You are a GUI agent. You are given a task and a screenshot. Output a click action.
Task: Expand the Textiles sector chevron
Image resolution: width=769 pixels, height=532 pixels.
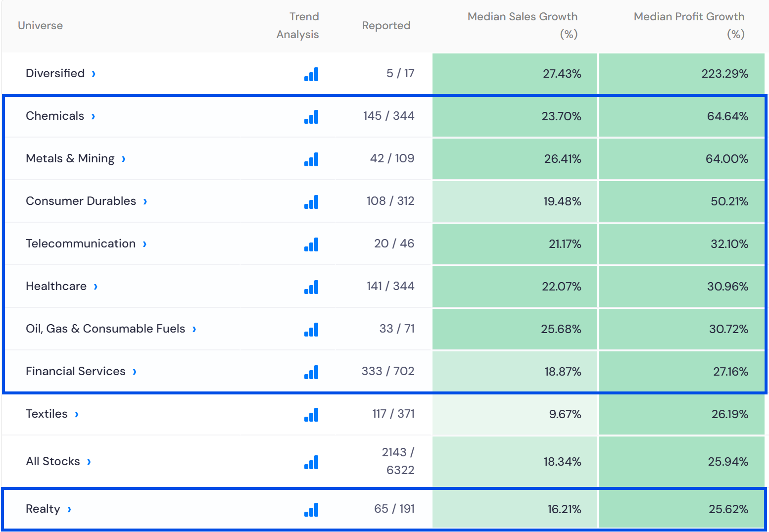pyautogui.click(x=77, y=414)
